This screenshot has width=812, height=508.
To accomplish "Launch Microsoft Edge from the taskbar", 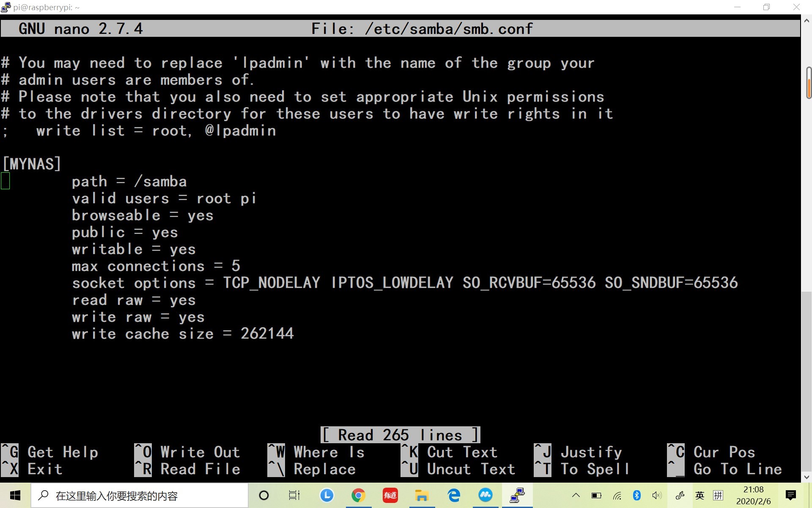I will pyautogui.click(x=454, y=495).
